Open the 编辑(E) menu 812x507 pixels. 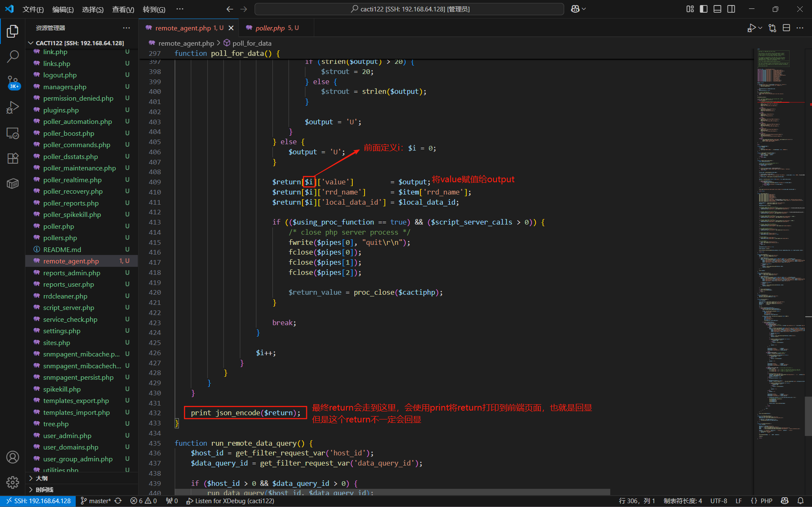pos(63,9)
